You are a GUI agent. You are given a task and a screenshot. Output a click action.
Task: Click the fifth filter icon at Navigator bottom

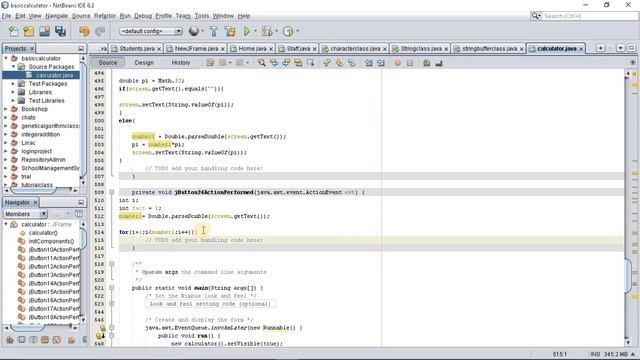[x=57, y=340]
